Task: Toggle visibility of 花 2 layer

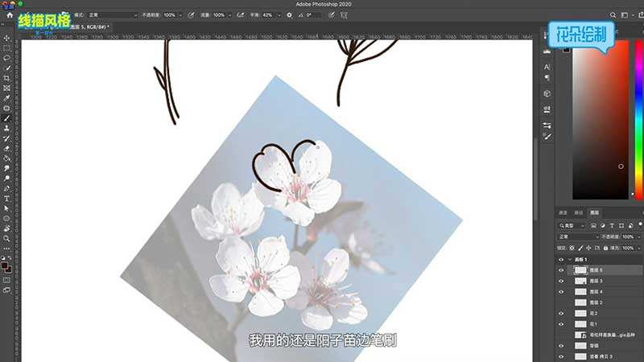Action: 561,313
